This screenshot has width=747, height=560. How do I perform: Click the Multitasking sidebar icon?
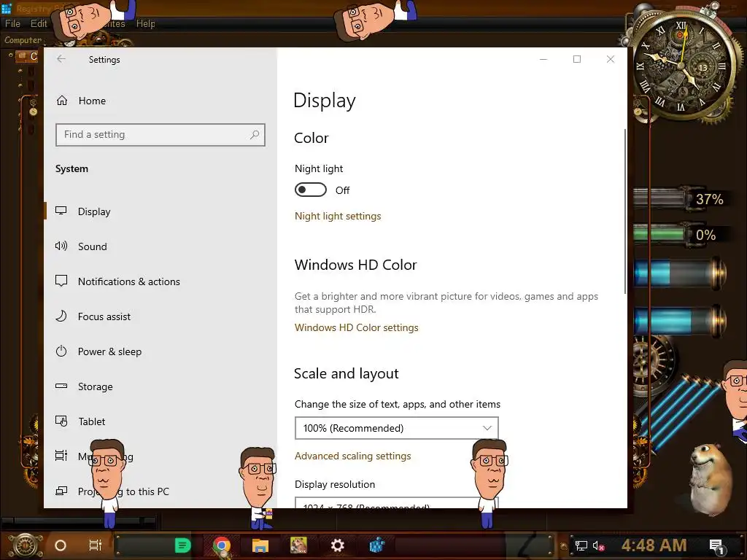tap(61, 456)
